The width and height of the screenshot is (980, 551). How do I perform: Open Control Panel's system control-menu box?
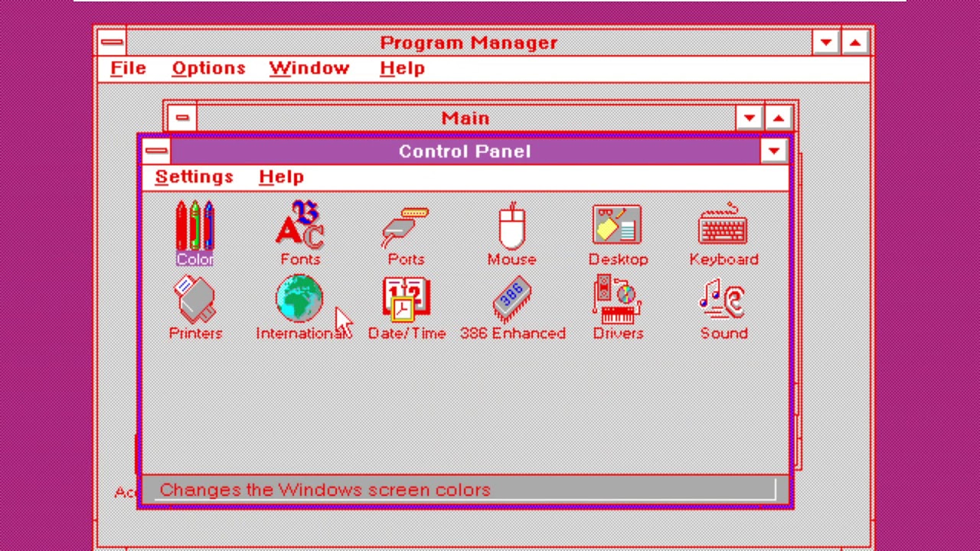pyautogui.click(x=156, y=151)
